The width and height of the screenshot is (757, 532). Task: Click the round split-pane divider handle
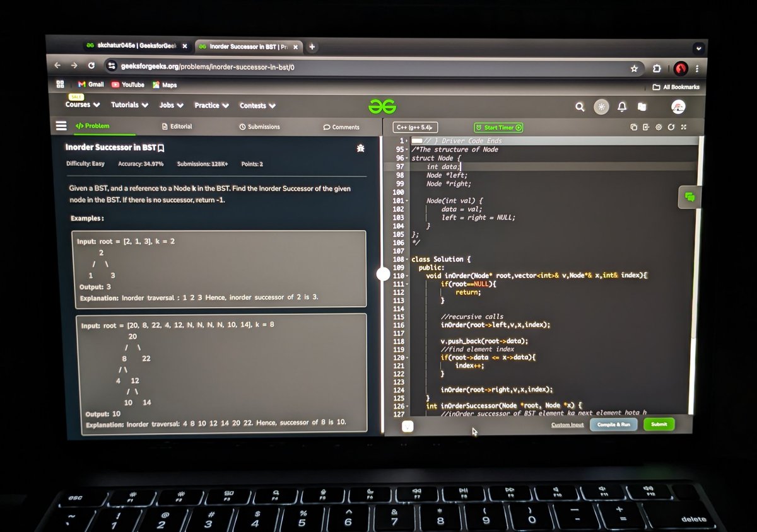point(383,274)
